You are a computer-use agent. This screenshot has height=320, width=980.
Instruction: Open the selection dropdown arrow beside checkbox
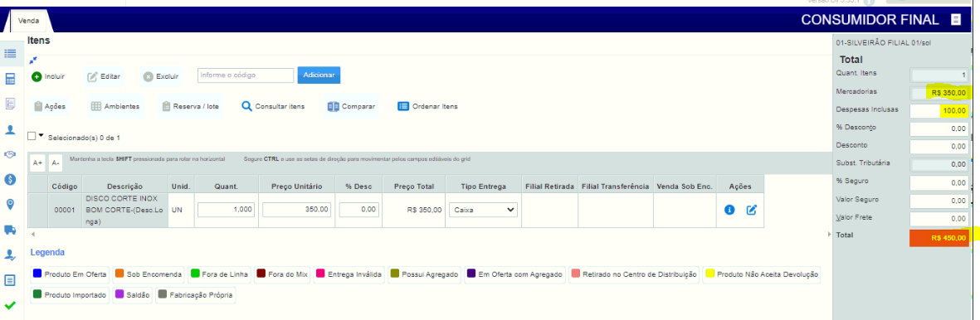pos(41,136)
